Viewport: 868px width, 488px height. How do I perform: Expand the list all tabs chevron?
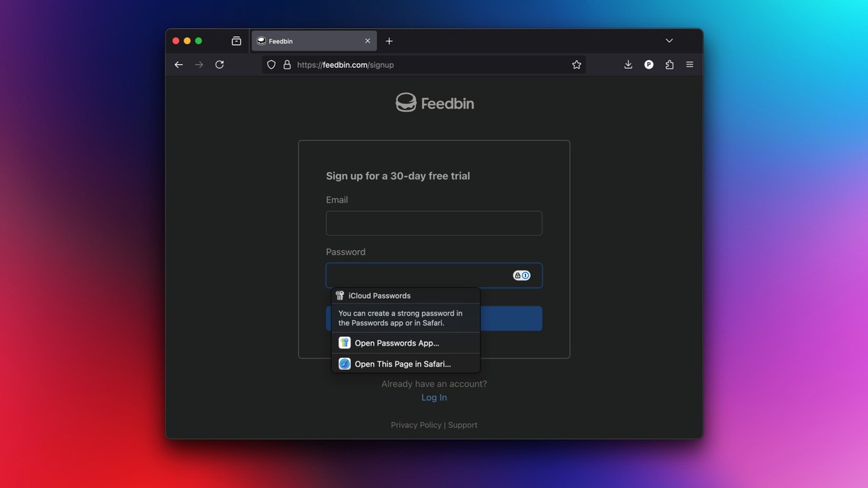click(x=669, y=41)
